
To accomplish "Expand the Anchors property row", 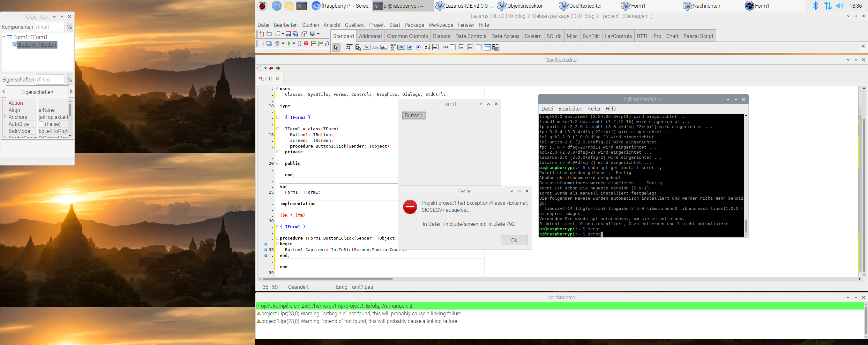I will 4,117.
